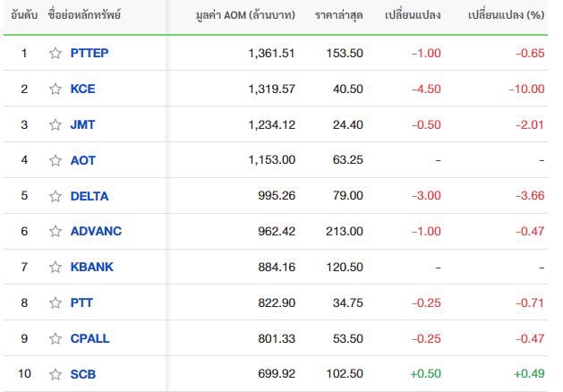563x392 pixels.
Task: Click the star icon beside AOT
Action: [55, 160]
